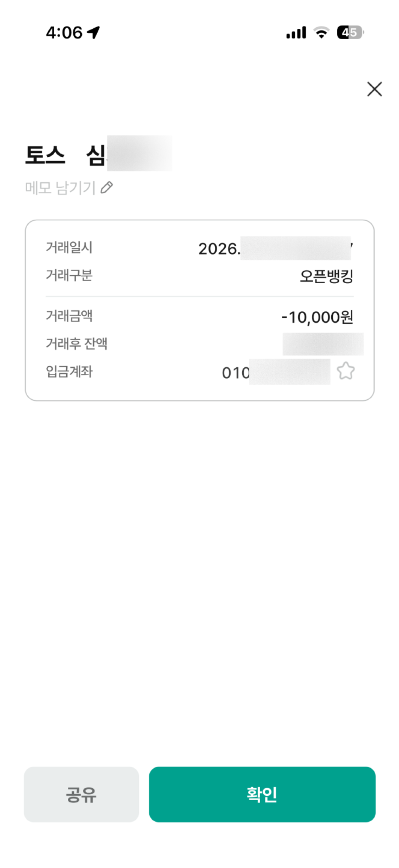The image size is (399, 868).
Task: Tap the 거래구분 row label
Action: click(69, 275)
